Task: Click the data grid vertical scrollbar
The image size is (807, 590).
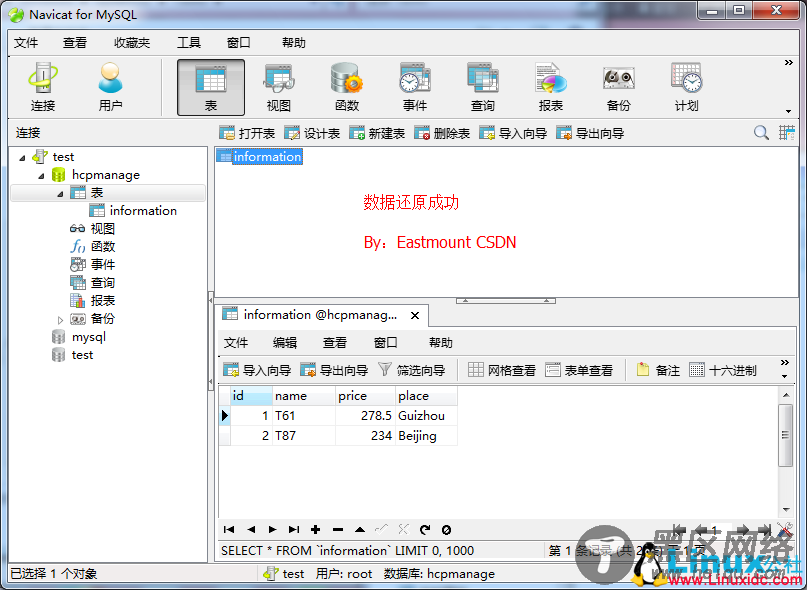Action: [x=785, y=452]
